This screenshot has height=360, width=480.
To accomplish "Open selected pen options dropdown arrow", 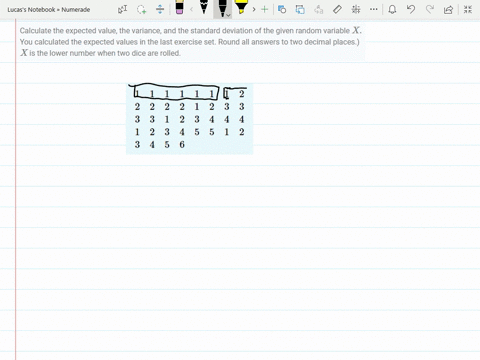I will pos(228,15).
